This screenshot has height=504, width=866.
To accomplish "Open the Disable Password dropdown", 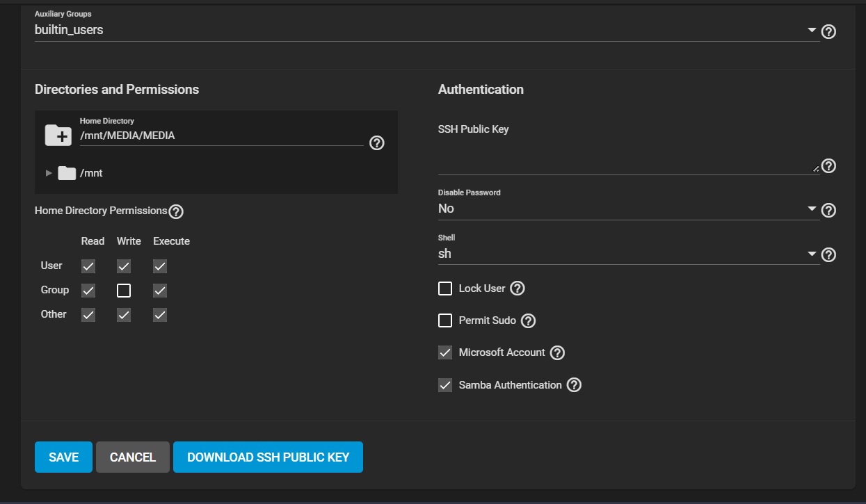I will pos(811,209).
